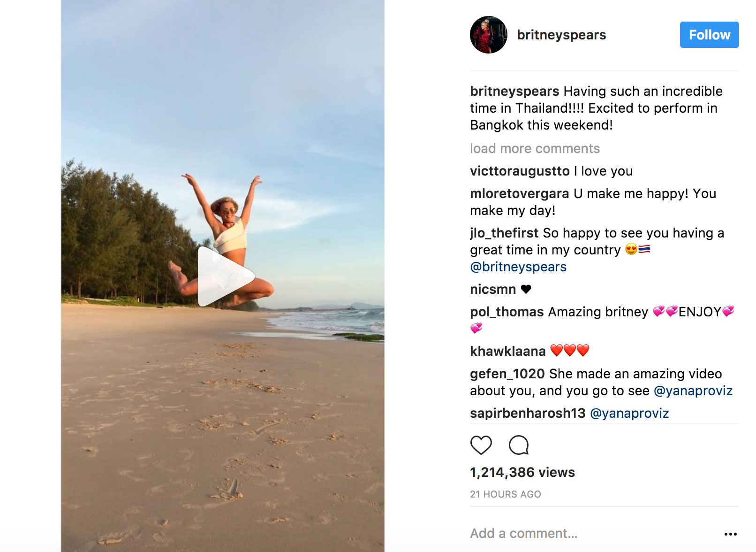Open gefen_1020 commenter profile

click(x=507, y=374)
